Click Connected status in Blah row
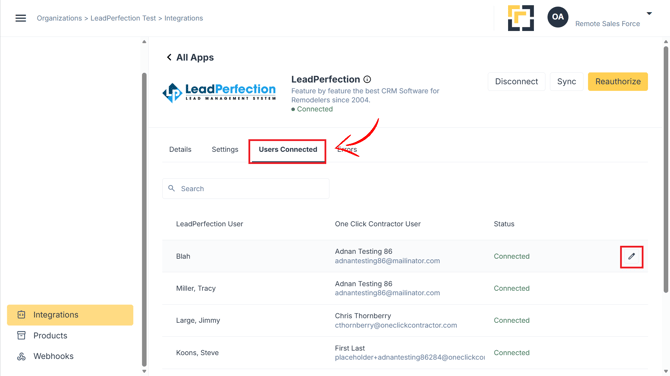This screenshot has height=376, width=670. point(511,256)
